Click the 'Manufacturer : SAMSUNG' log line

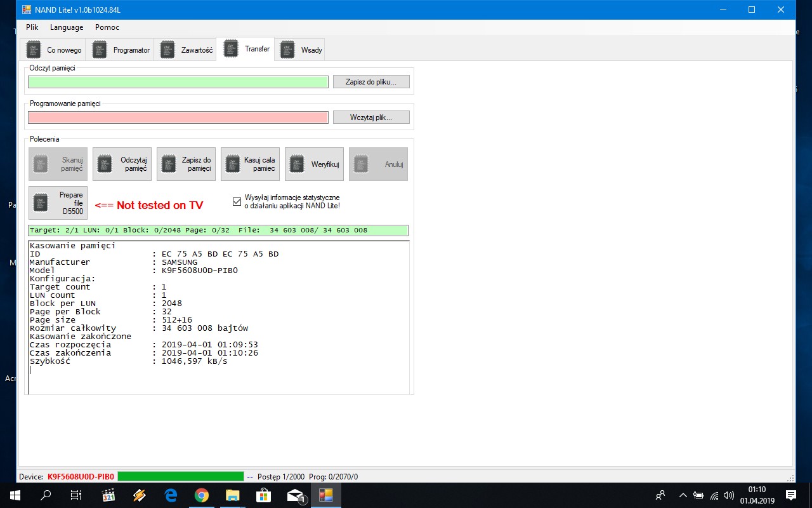[114, 262]
